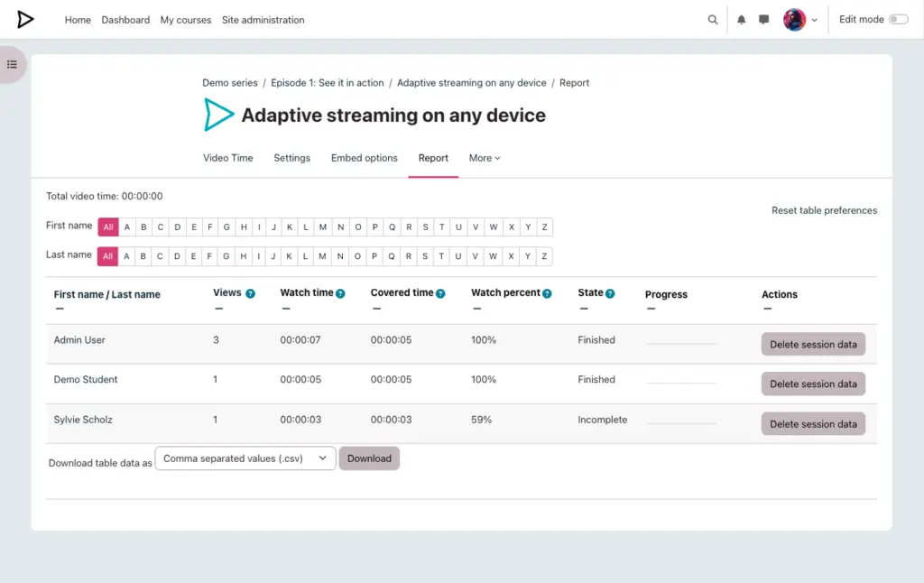Image resolution: width=924 pixels, height=583 pixels.
Task: Open the Dashboard navigation link
Action: point(125,20)
